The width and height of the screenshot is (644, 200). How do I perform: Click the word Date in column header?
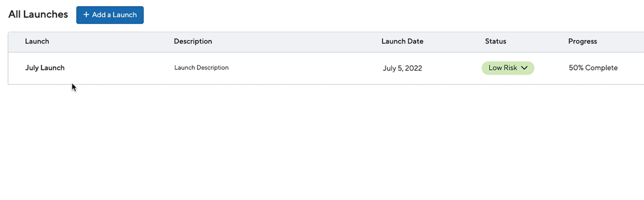point(415,41)
